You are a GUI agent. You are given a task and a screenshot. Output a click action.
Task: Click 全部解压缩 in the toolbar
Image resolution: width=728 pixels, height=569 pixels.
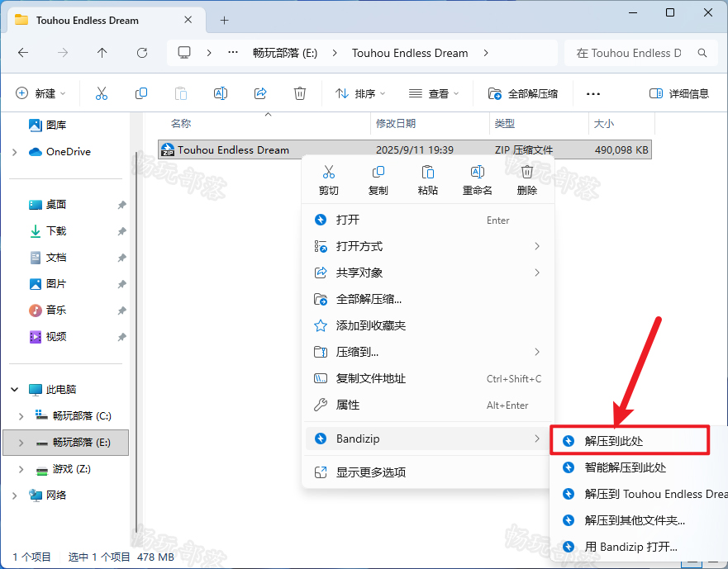523,93
